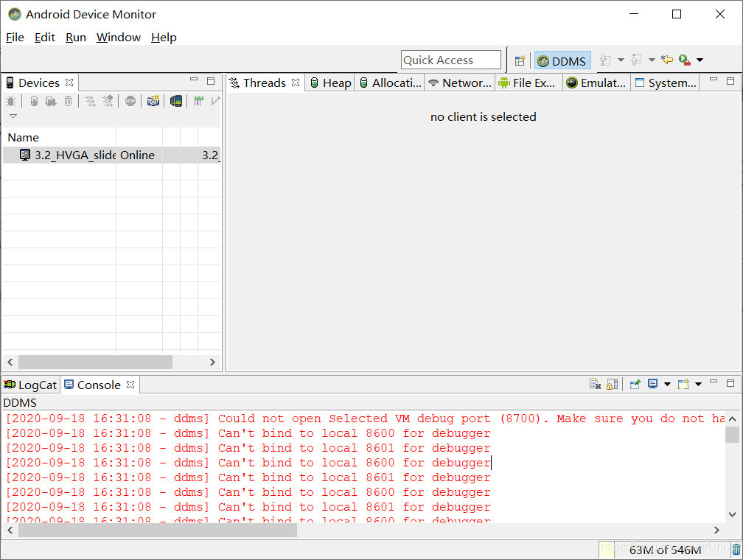This screenshot has width=743, height=560.
Task: Click Devices panel horizontal scrollbar left arrow
Action: [x=10, y=362]
